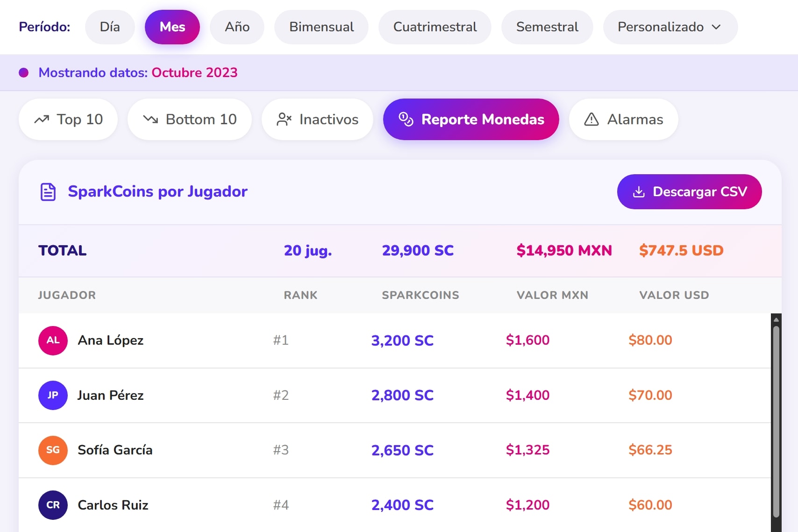Click the VALOR USD column header

point(674,295)
